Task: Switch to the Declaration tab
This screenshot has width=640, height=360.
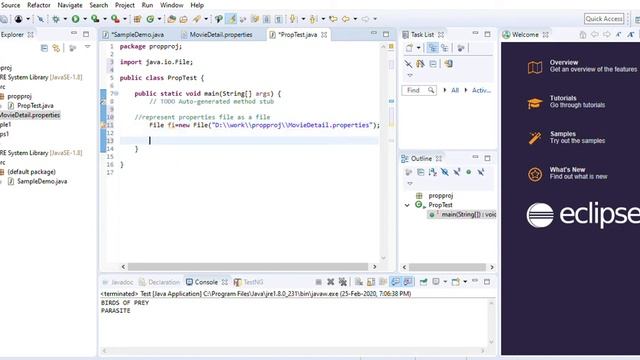Action: [x=159, y=282]
